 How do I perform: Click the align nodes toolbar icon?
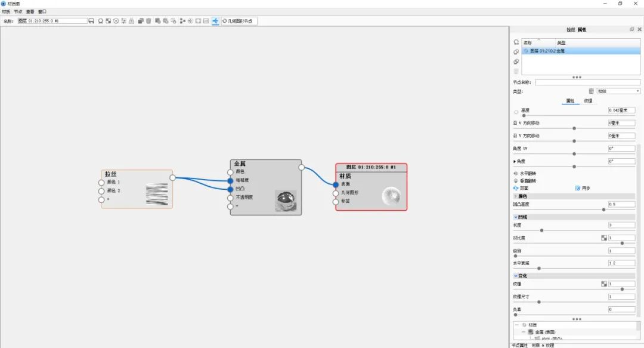182,21
